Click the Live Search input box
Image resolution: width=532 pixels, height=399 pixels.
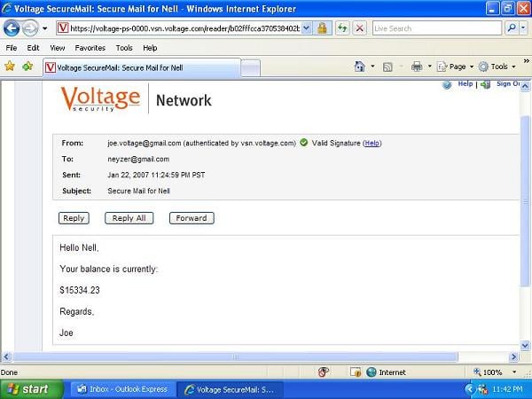pyautogui.click(x=436, y=28)
